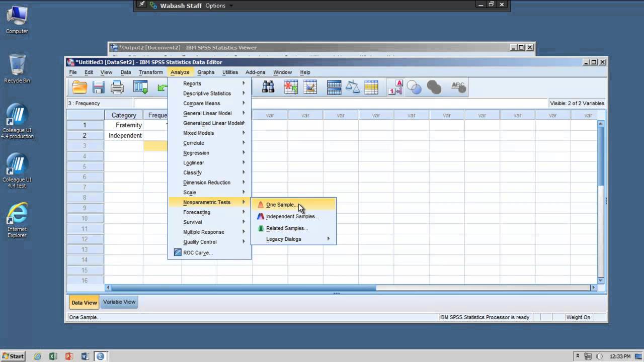
Task: Launch Excel from the taskbar
Action: click(53, 356)
